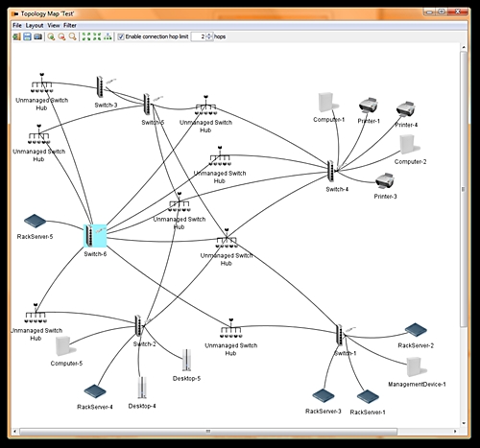Click the zoom in magnifier icon

(x=51, y=36)
